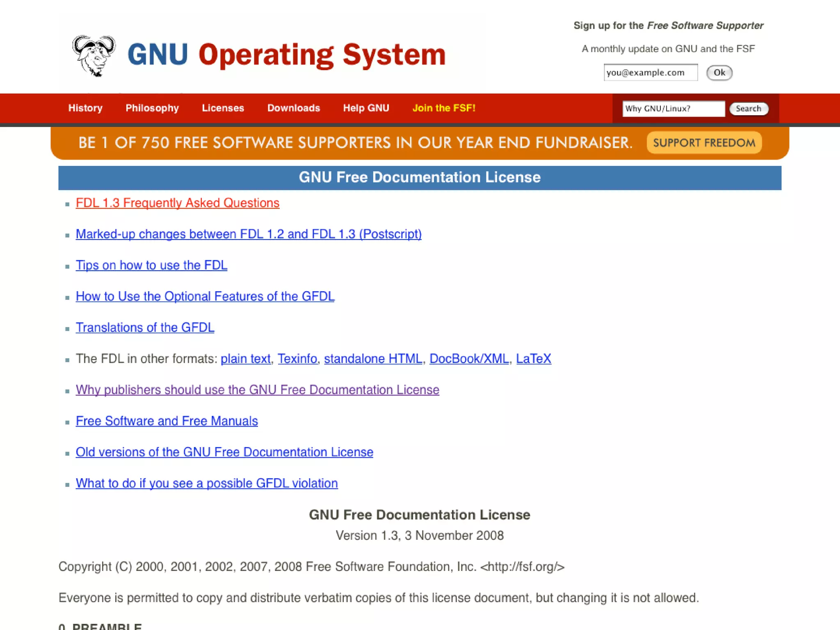
Task: Open the plain text format link
Action: (245, 359)
